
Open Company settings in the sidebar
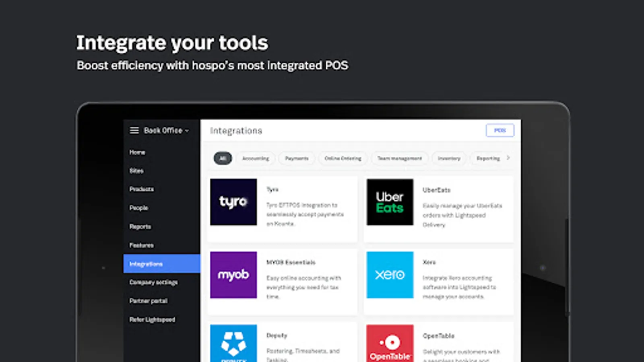(x=153, y=282)
